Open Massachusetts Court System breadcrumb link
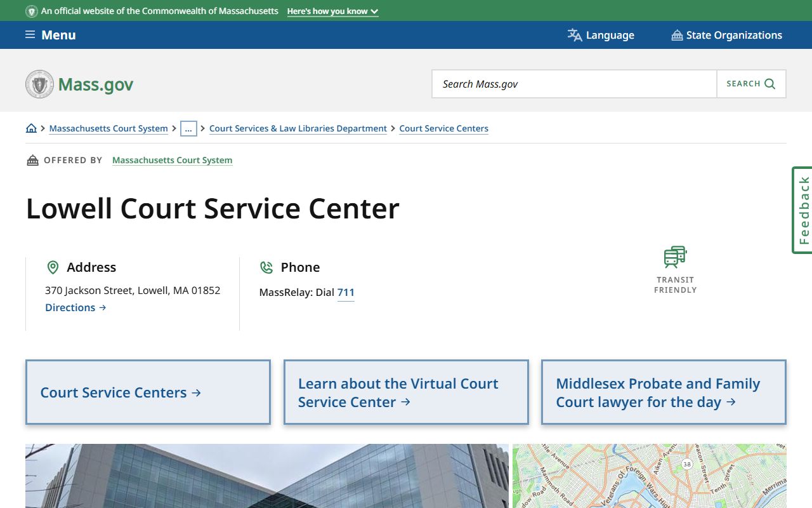Screen dimensions: 812x508 tap(108, 128)
